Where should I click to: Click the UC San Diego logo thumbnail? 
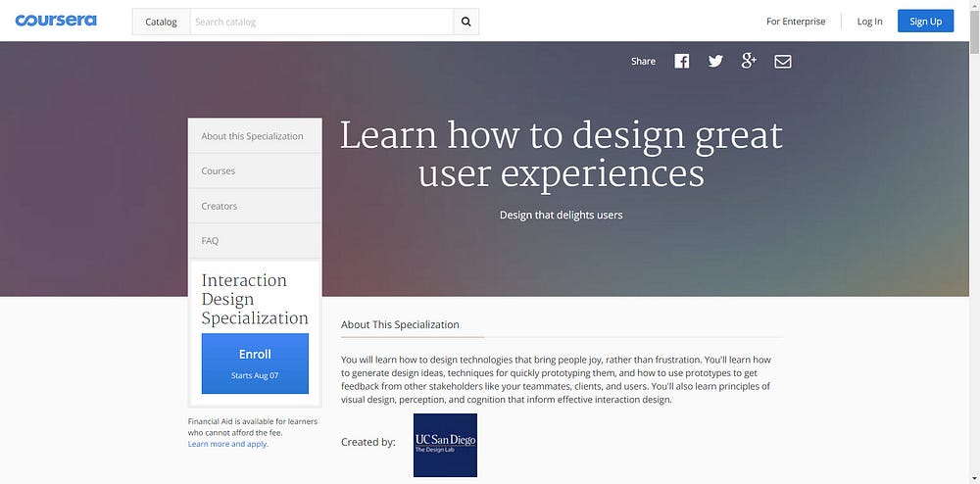tap(445, 445)
